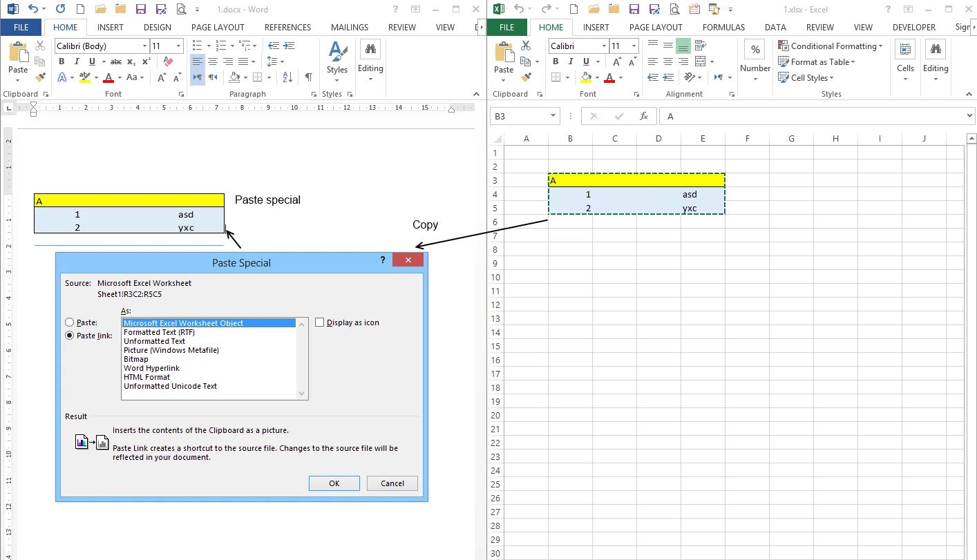977x560 pixels.
Task: Align text right in Word's Paragraph group
Action: (x=228, y=61)
